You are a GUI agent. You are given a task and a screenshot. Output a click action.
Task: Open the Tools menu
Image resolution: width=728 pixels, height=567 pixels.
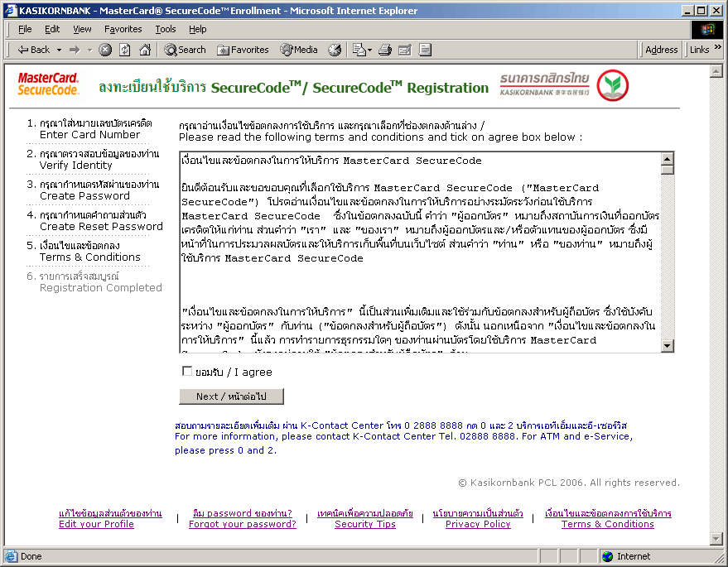(x=166, y=29)
